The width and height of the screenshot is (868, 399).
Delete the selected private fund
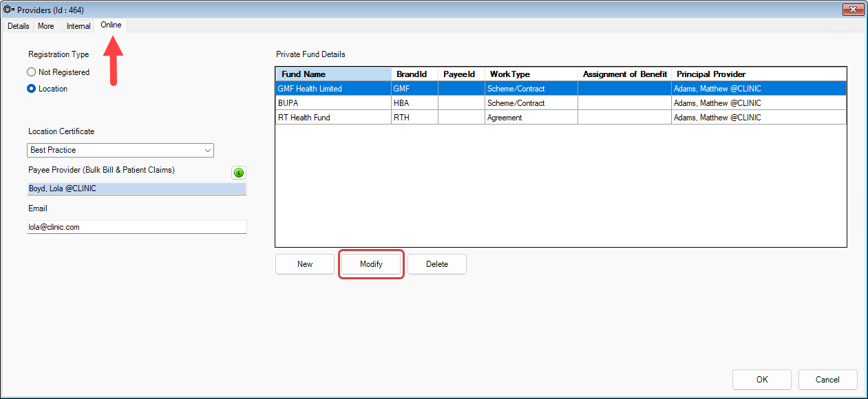tap(437, 264)
